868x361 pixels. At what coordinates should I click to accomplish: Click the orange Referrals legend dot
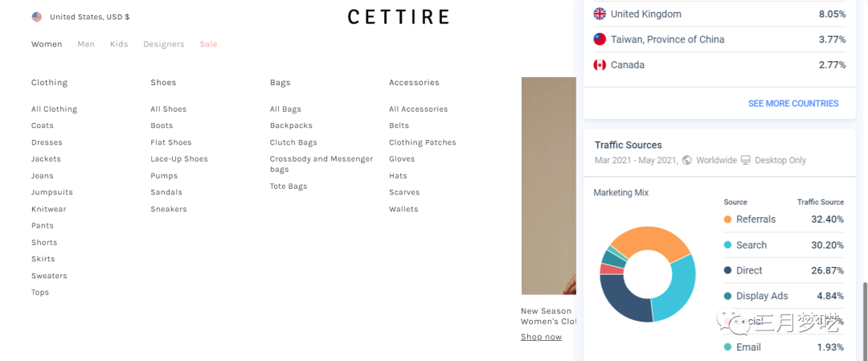pos(727,219)
